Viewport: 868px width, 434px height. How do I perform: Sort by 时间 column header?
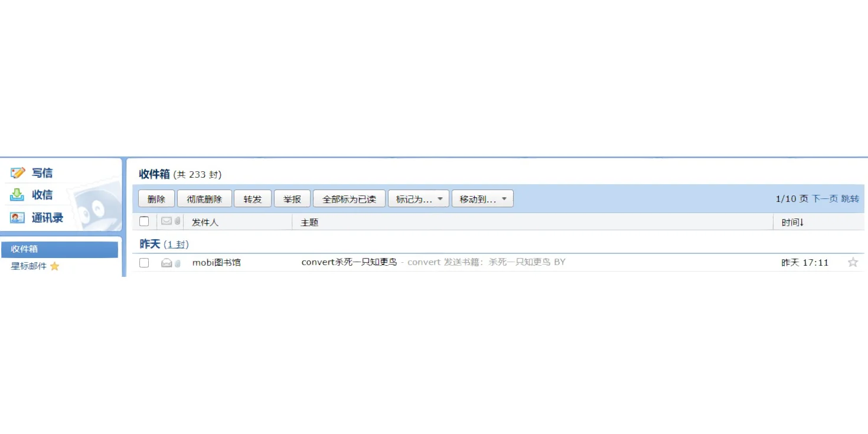[792, 222]
